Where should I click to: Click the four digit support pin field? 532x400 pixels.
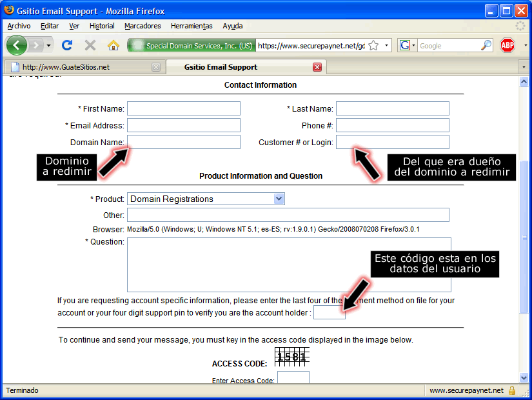tap(330, 312)
